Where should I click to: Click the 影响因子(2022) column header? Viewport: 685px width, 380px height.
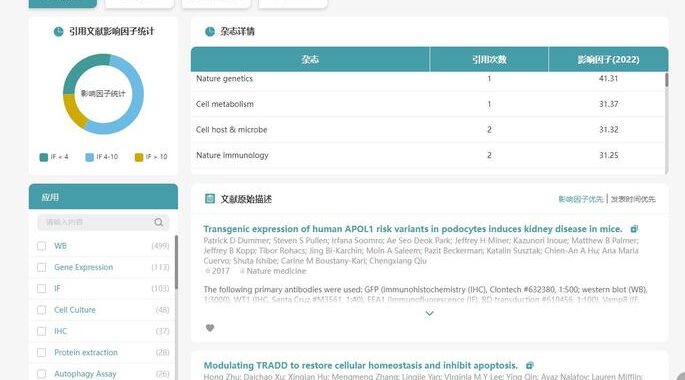608,59
